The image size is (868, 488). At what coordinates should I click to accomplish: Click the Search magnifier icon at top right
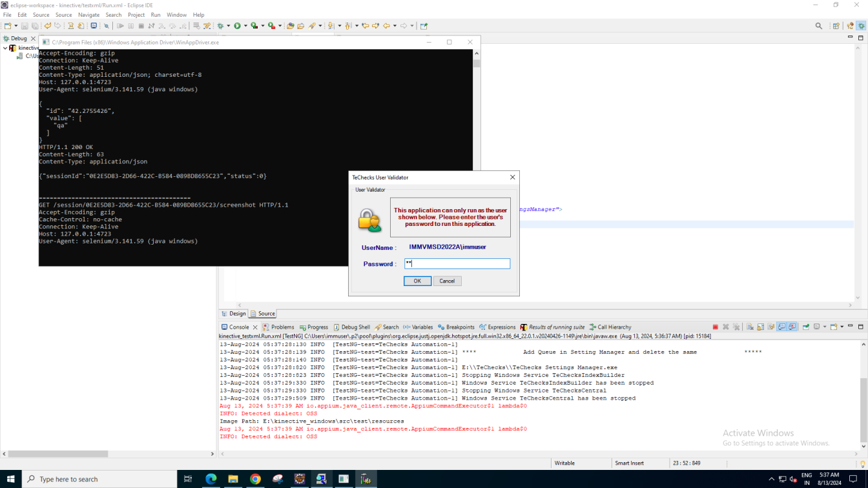[x=819, y=26]
